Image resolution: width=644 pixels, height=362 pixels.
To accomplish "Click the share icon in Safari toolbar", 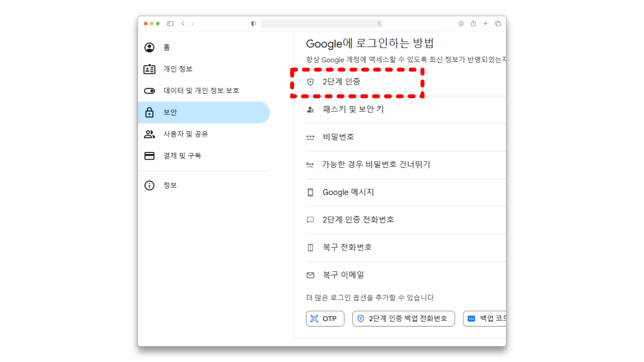I will click(x=473, y=23).
